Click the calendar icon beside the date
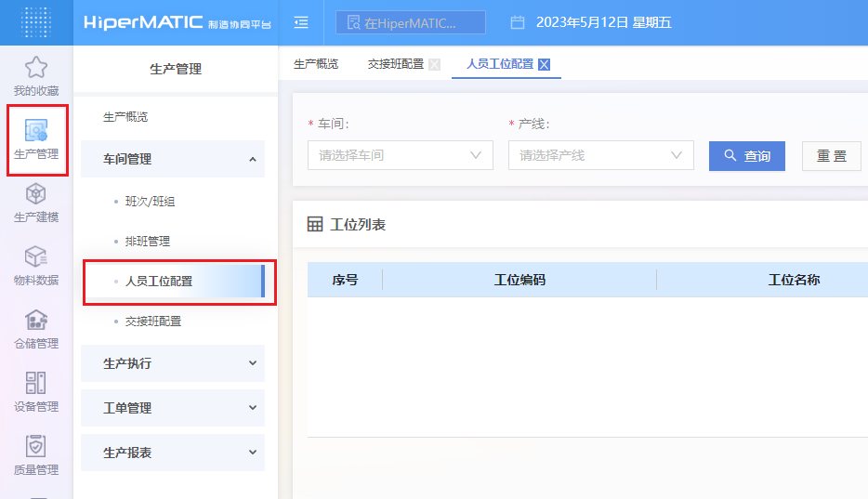 click(517, 22)
